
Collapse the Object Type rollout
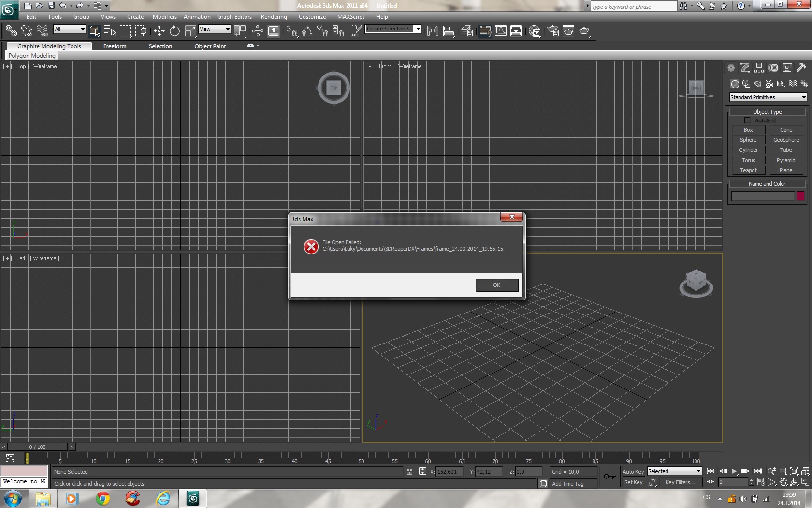tap(767, 112)
